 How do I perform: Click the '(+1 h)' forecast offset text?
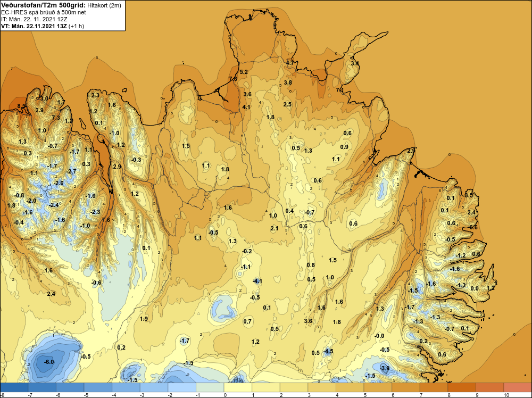coord(76,26)
